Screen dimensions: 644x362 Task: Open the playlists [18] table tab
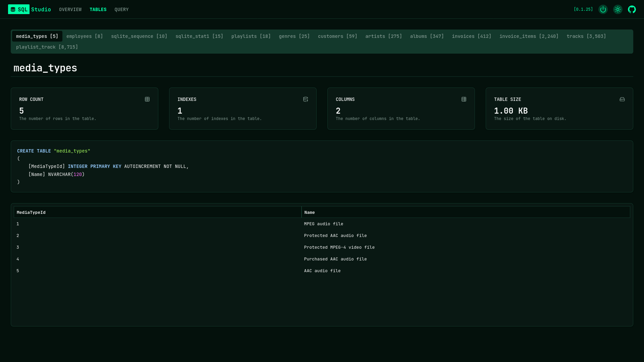(251, 36)
